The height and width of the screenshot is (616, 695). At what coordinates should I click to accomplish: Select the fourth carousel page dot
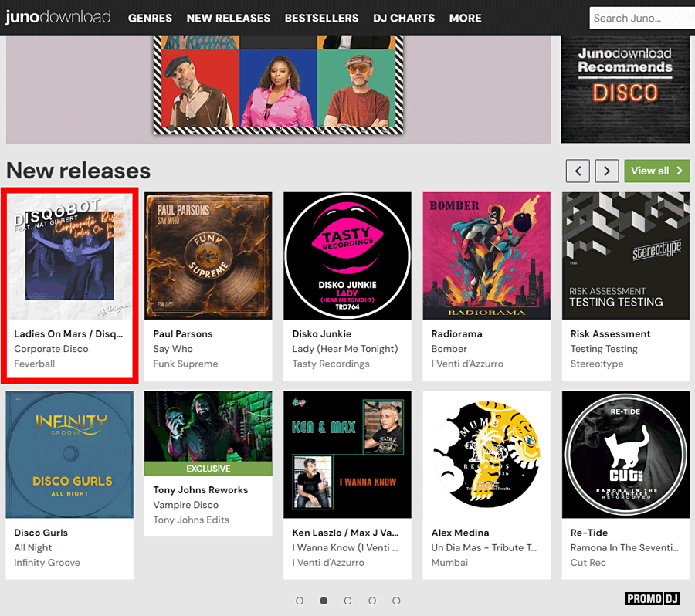tap(372, 601)
